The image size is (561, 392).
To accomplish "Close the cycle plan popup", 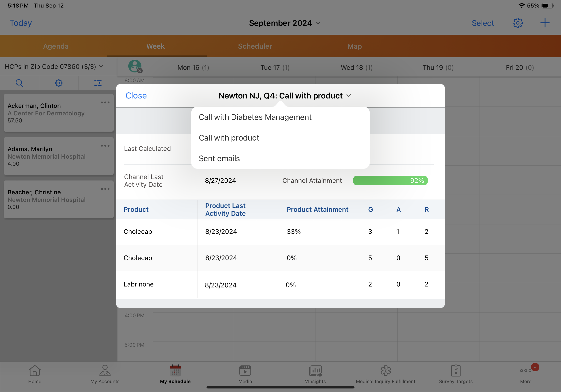I will 136,96.
